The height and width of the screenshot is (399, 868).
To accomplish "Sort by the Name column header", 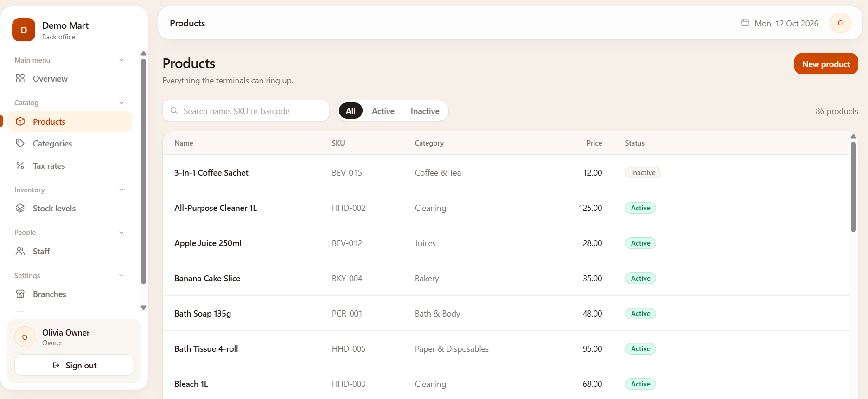I will [x=184, y=143].
